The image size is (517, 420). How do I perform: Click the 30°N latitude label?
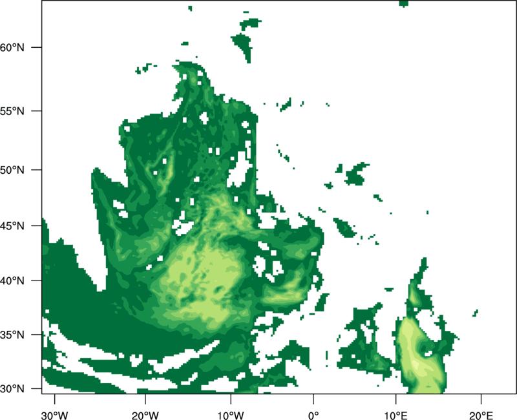(x=12, y=389)
